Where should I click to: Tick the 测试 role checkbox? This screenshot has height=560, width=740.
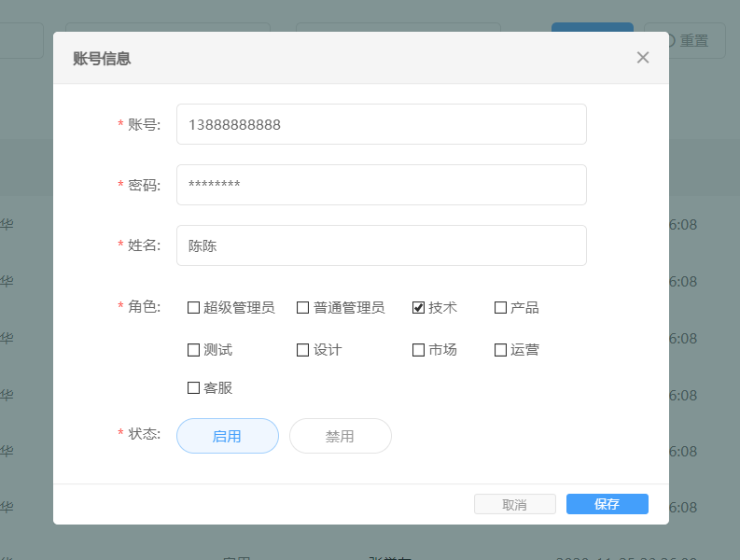[x=193, y=350]
